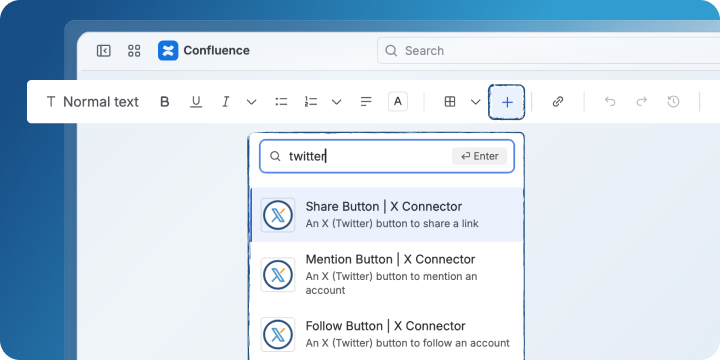Expand table options chevron
Viewport: 720px width, 360px height.
pyautogui.click(x=476, y=102)
